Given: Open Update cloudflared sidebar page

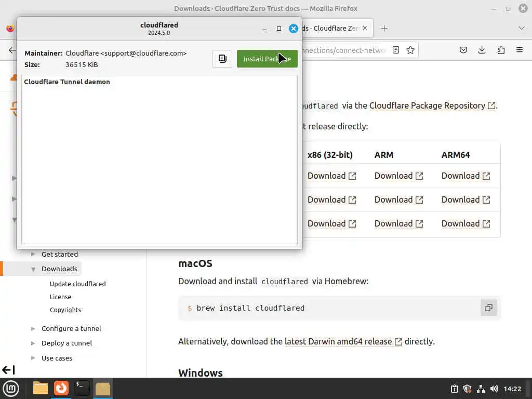Looking at the screenshot, I should click(x=78, y=284).
